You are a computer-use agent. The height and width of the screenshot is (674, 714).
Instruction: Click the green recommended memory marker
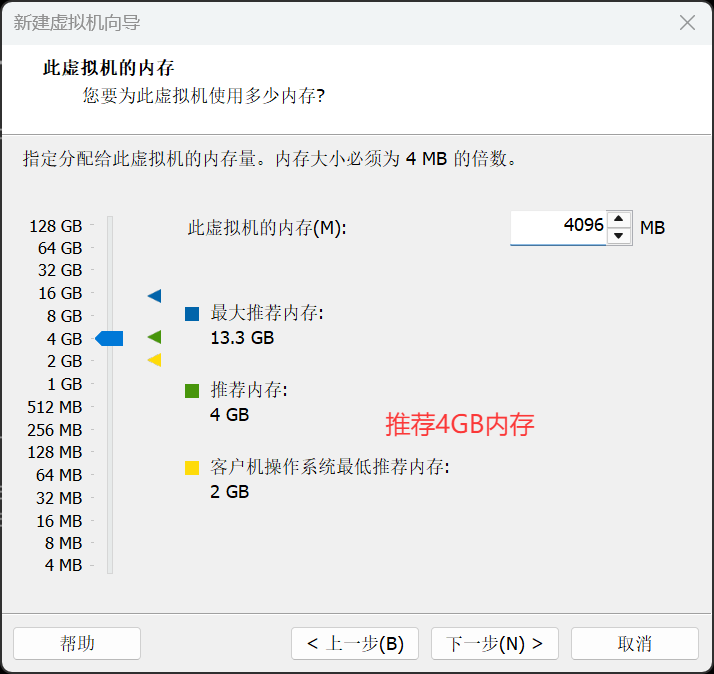[154, 337]
